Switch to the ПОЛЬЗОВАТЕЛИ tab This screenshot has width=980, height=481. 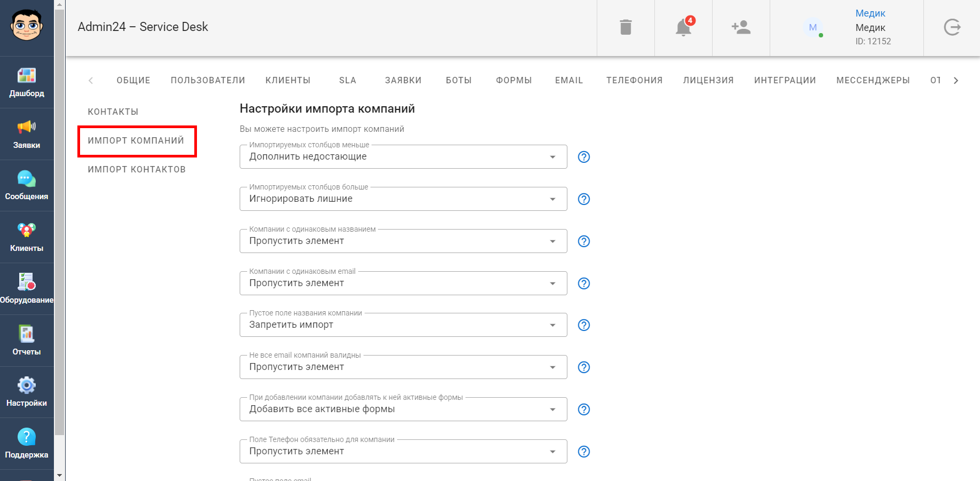[x=208, y=81]
